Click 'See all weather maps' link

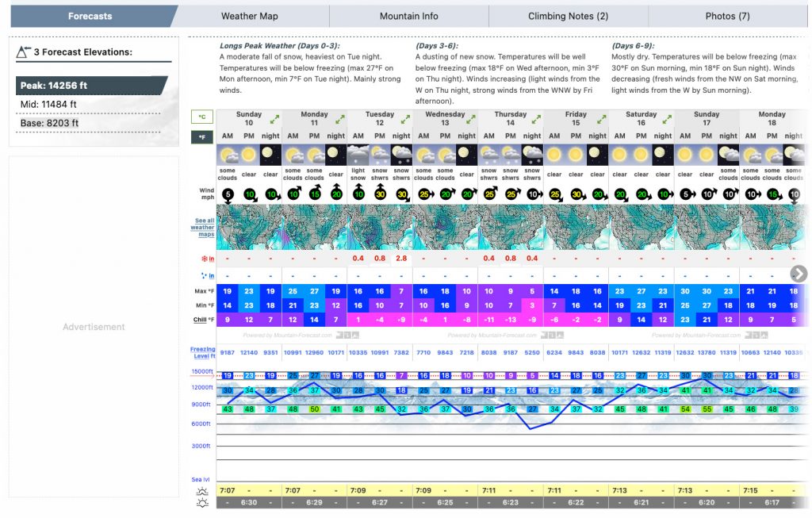(204, 228)
